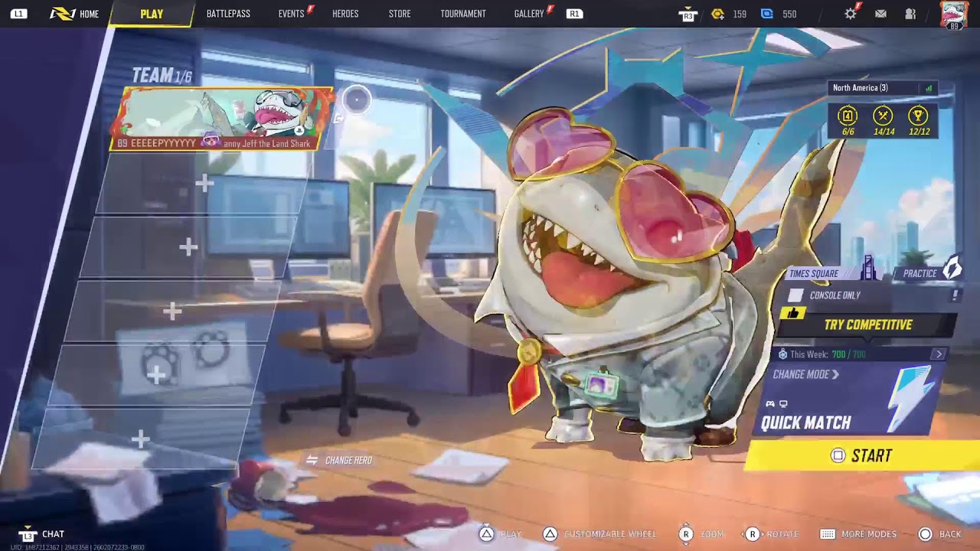980x551 pixels.
Task: Click the Change Hero label
Action: [348, 460]
